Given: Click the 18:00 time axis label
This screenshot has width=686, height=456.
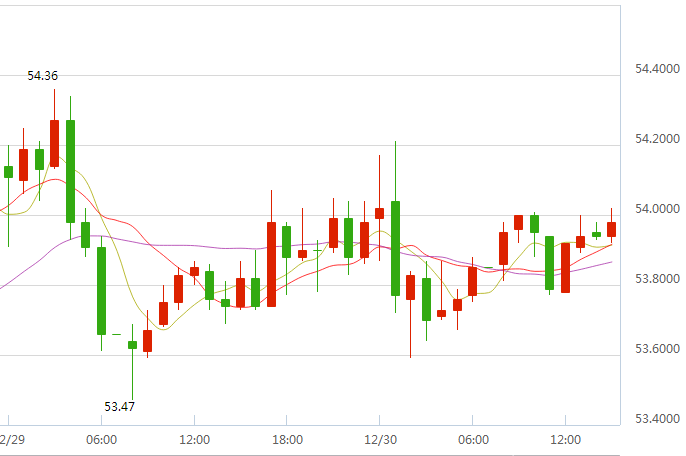Looking at the screenshot, I should coord(287,440).
